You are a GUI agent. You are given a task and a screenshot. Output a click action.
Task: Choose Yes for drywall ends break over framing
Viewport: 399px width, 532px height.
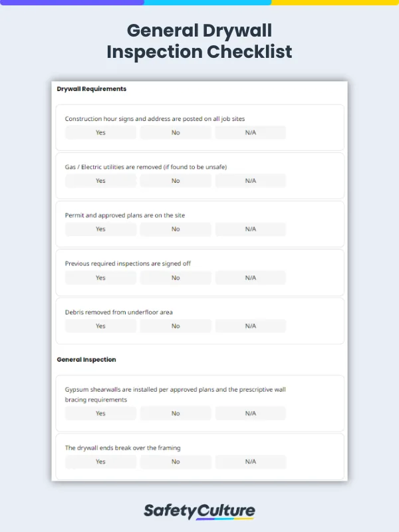(100, 462)
